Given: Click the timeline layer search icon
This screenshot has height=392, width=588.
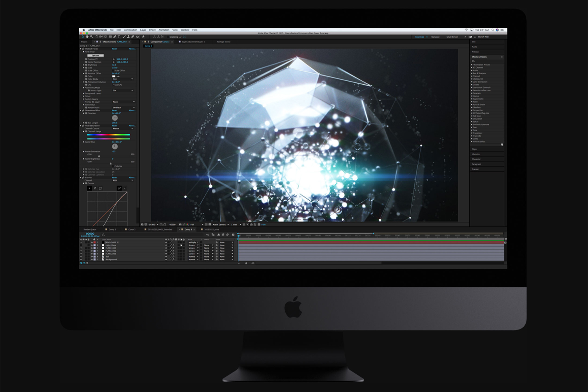Looking at the screenshot, I should click(103, 235).
